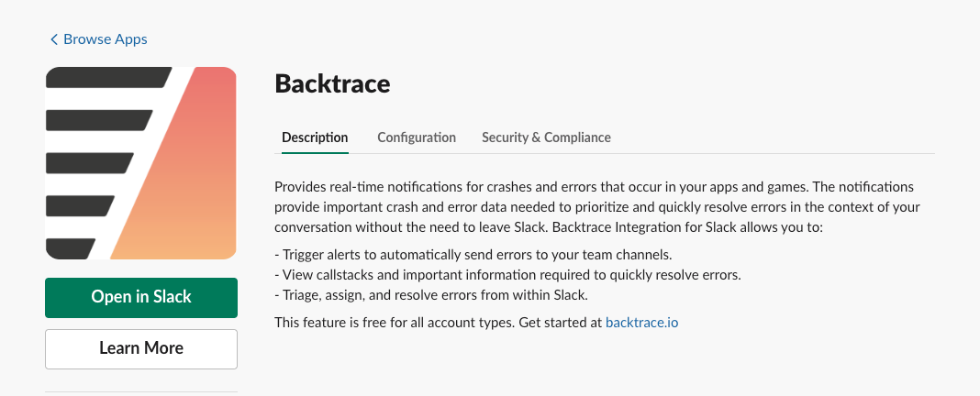Visit the backtrace.io link
This screenshot has width=980, height=396.
642,323
